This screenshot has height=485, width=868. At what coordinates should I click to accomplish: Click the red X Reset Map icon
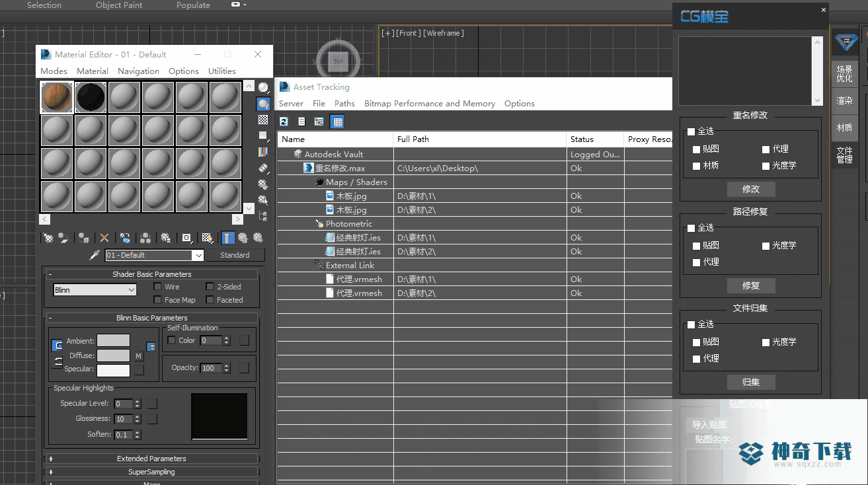[104, 238]
